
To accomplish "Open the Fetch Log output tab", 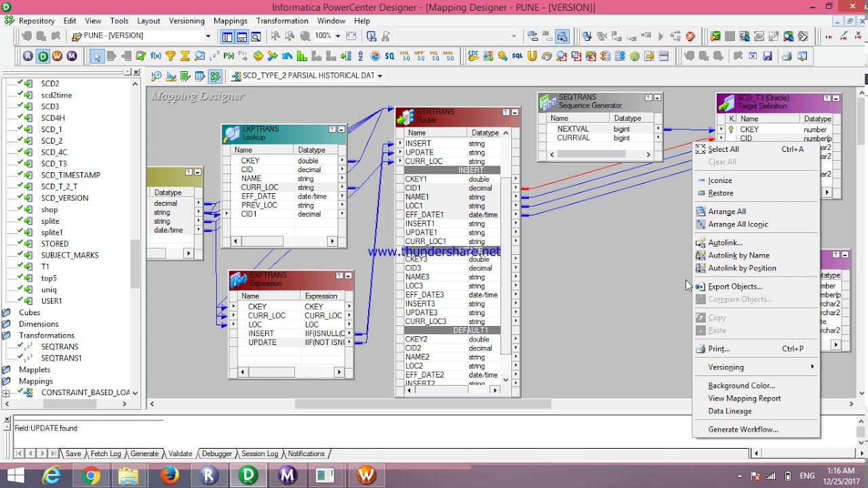I will (105, 453).
